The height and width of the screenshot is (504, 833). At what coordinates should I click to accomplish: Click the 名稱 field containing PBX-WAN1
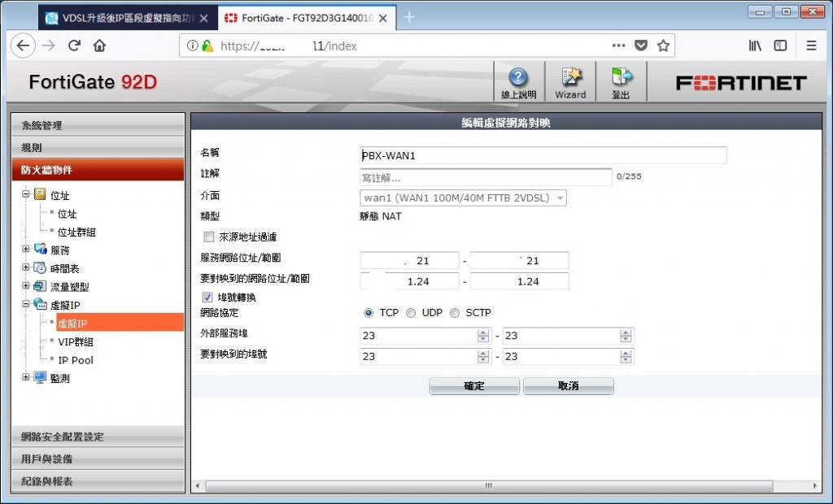[543, 155]
